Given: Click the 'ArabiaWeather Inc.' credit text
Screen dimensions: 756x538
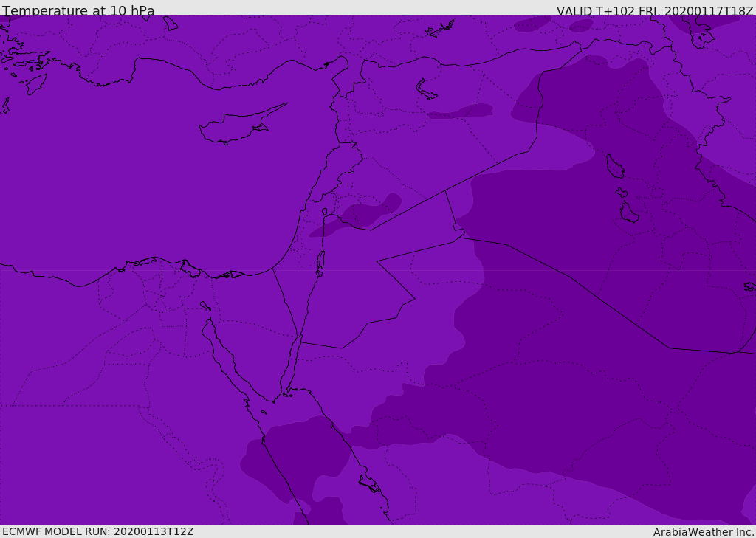Looking at the screenshot, I should 703,532.
